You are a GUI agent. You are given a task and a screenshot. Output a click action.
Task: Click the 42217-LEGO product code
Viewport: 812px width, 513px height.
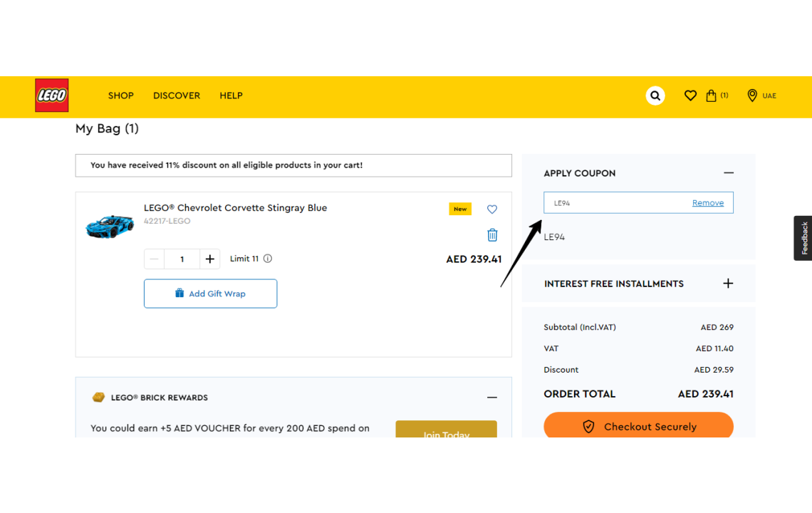(x=167, y=221)
